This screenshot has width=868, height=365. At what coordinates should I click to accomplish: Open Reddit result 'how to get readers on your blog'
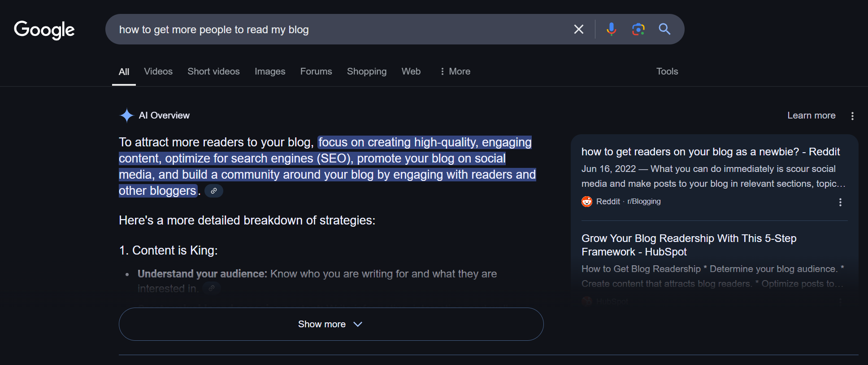pos(711,152)
